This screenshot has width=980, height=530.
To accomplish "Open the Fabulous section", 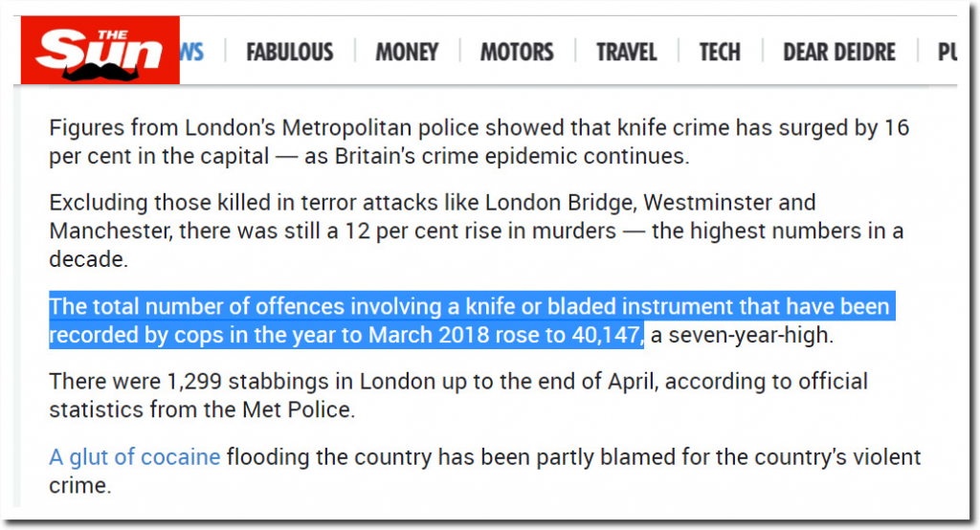I will [x=289, y=51].
